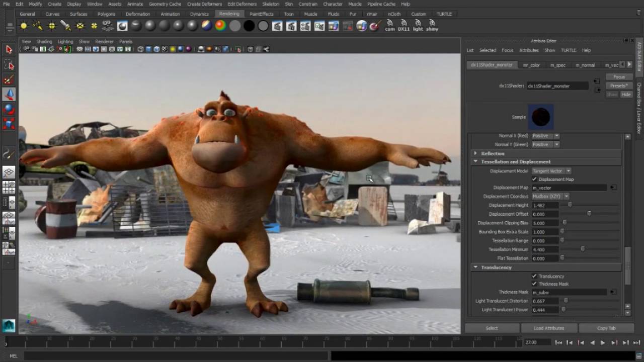
Task: Open the Rendering shelf tab
Action: click(x=229, y=14)
